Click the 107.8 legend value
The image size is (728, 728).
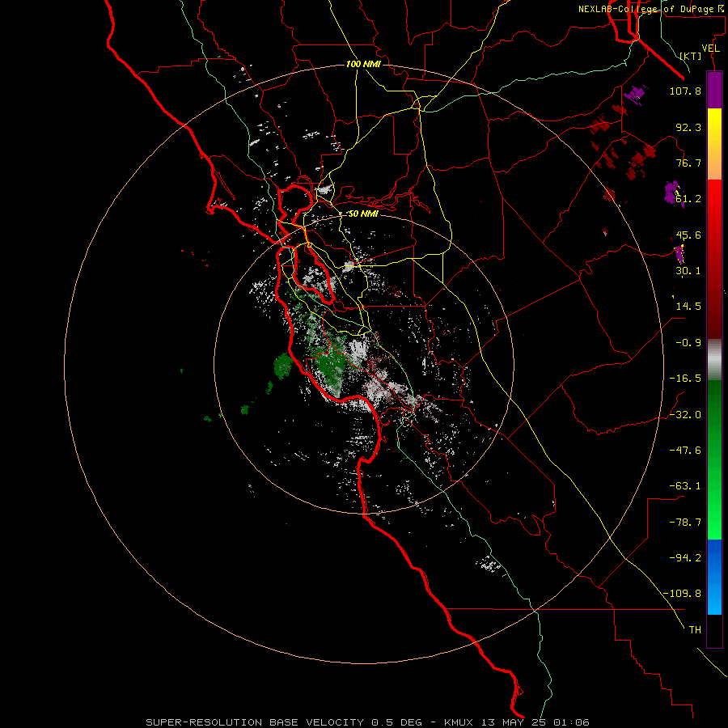click(x=685, y=91)
